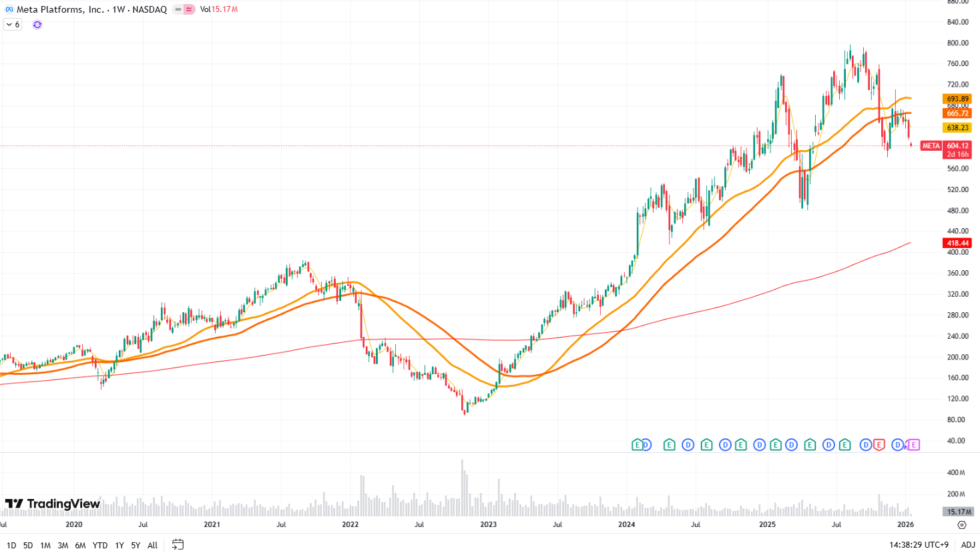The height and width of the screenshot is (553, 980).
Task: Toggle the ADJ adjusted data button
Action: [968, 545]
